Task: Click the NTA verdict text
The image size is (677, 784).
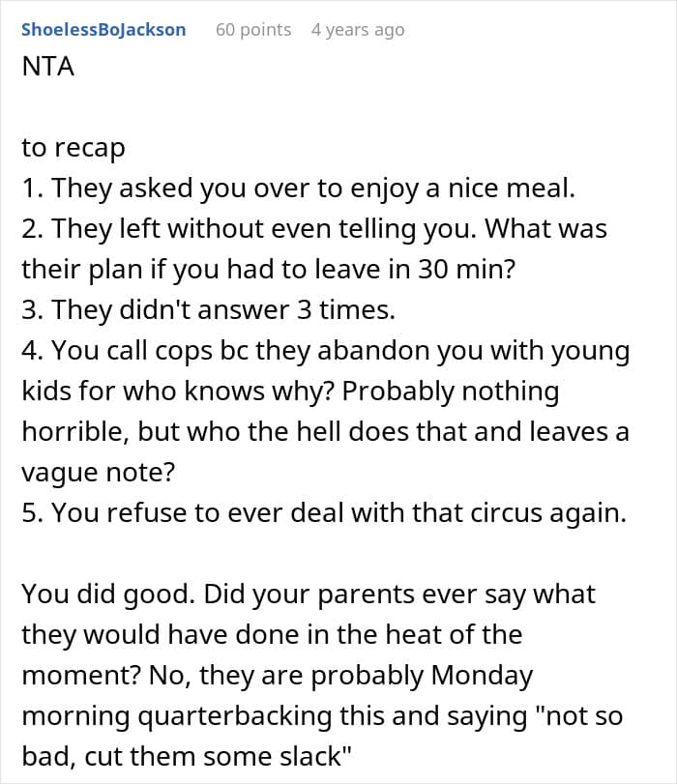Action: (48, 66)
